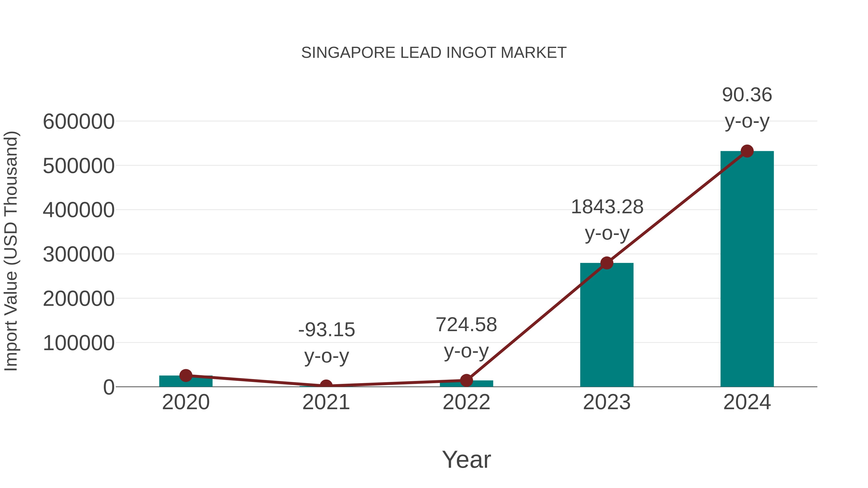Click the 2021 x-axis label
This screenshot has height=488, width=868.
point(326,402)
